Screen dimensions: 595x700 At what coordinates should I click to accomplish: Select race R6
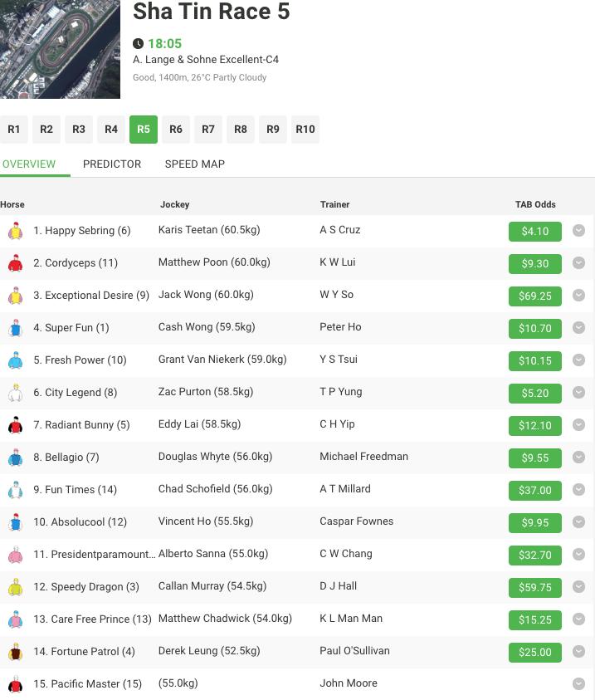(176, 130)
